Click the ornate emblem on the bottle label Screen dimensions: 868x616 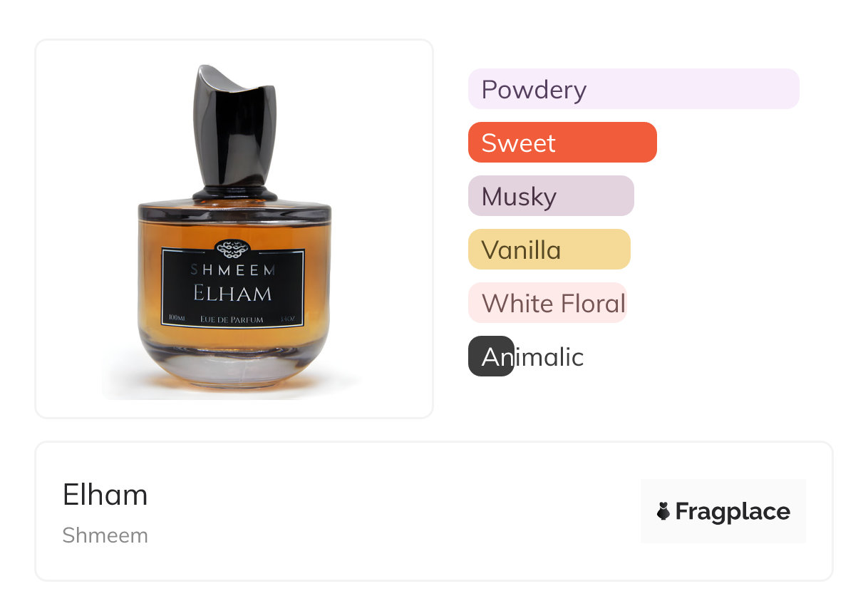tap(233, 249)
